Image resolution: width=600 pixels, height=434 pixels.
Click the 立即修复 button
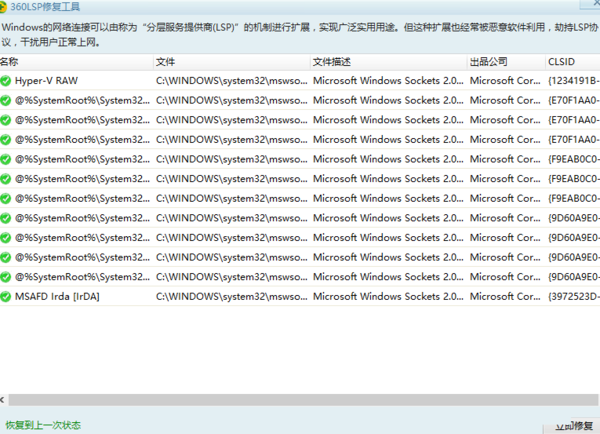point(573,426)
